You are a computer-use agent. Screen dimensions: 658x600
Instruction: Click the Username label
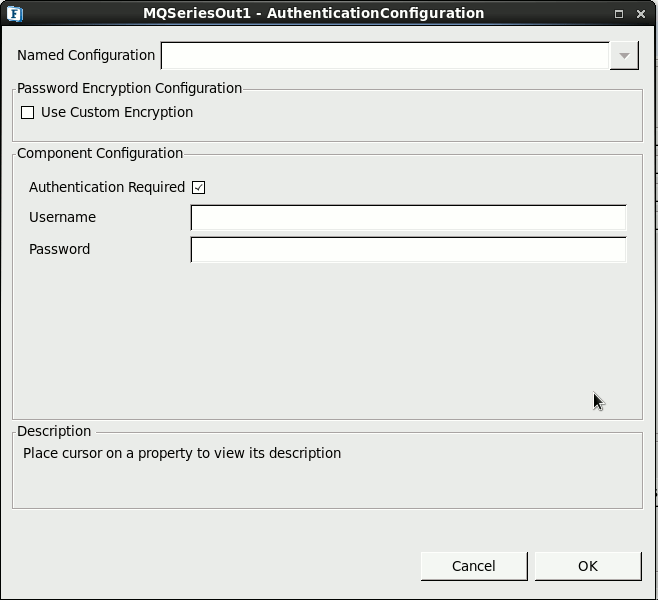(x=63, y=217)
